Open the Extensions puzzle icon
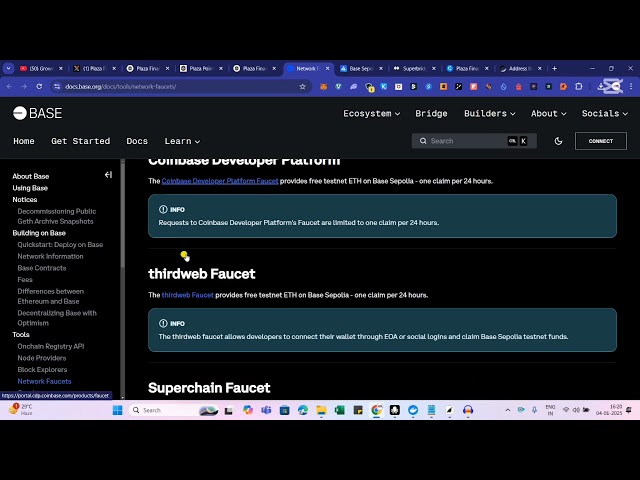 (x=578, y=87)
